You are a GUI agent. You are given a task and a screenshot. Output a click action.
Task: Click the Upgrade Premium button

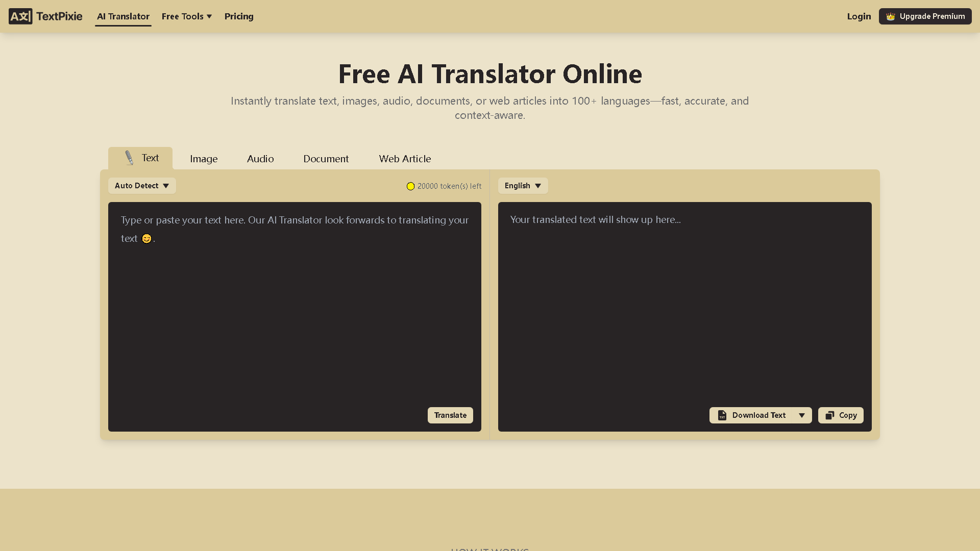point(925,16)
